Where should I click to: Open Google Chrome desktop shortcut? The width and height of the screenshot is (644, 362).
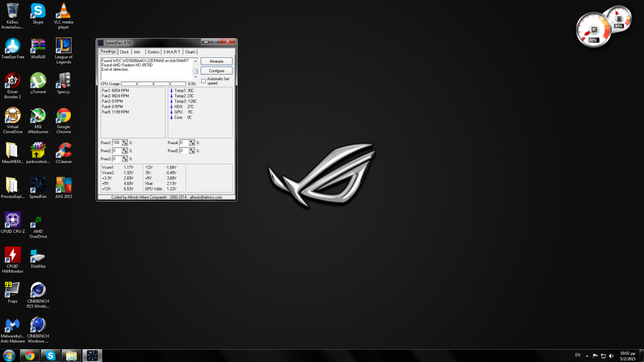(x=63, y=121)
